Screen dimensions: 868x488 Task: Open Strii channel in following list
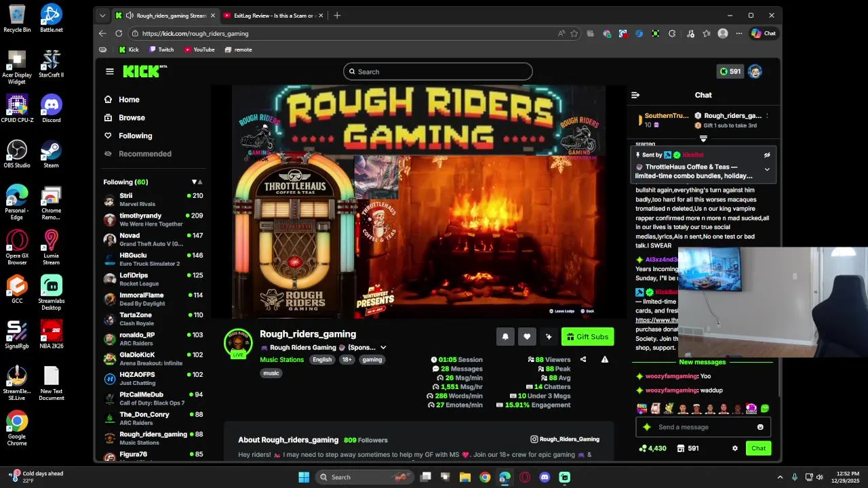[x=153, y=199]
